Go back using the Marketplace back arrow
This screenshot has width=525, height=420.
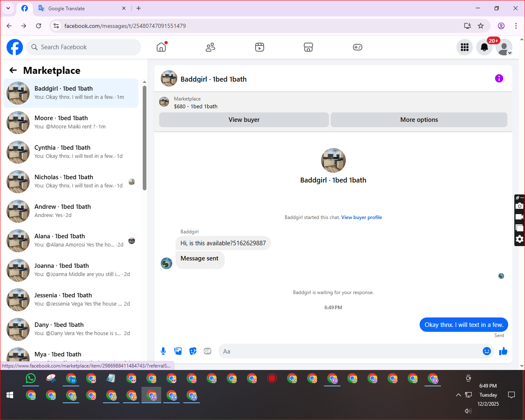pos(13,70)
